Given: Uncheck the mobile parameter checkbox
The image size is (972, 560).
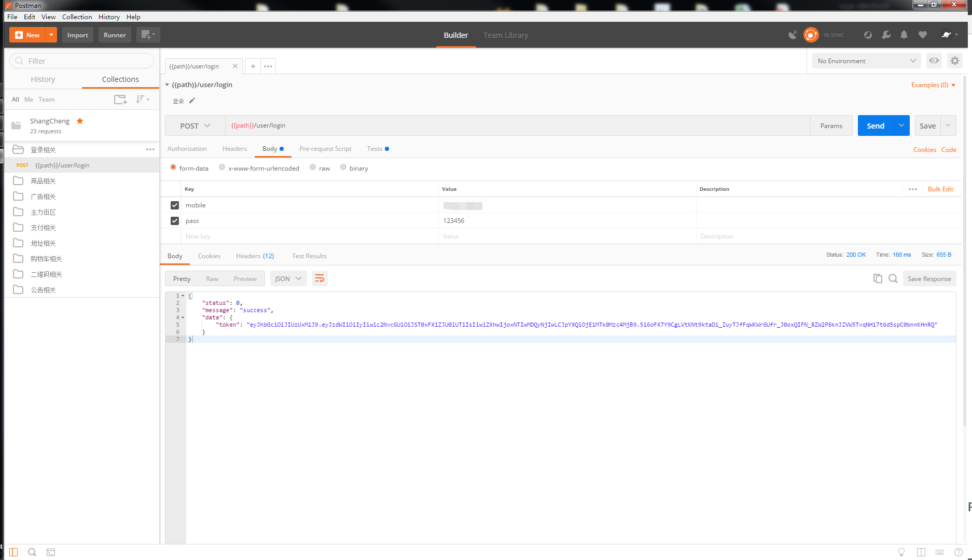Looking at the screenshot, I should tap(175, 205).
